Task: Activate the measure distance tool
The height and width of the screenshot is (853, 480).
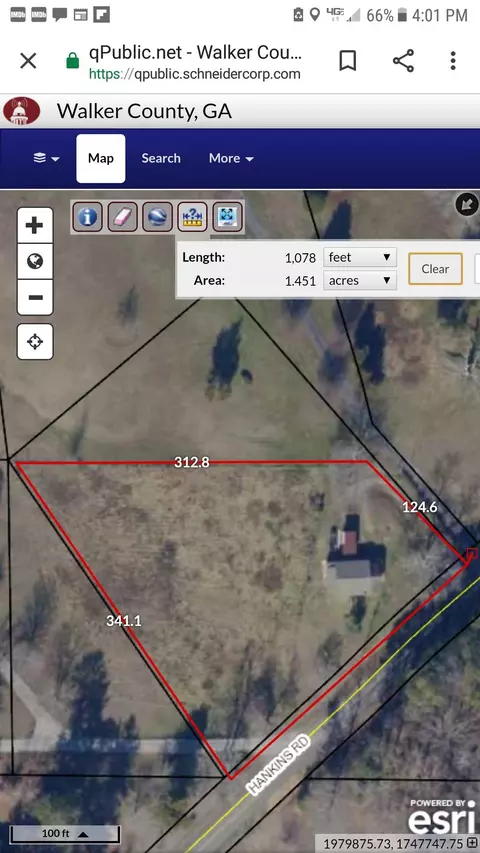Action: 193,217
